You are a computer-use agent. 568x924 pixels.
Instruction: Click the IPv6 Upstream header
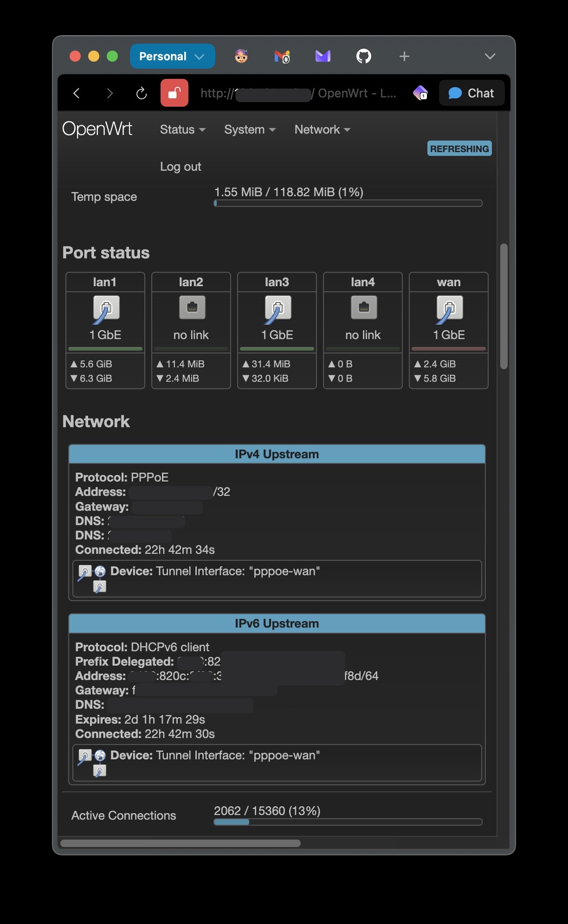[277, 623]
